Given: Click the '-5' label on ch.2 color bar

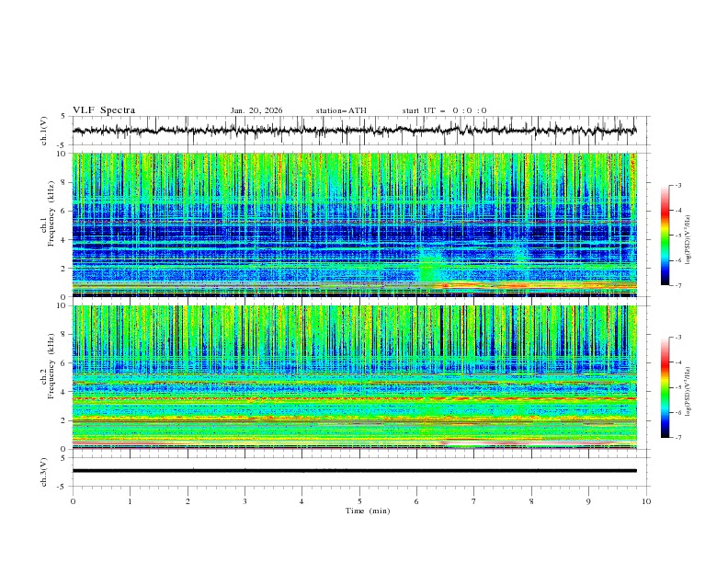Looking at the screenshot, I should 678,387.
